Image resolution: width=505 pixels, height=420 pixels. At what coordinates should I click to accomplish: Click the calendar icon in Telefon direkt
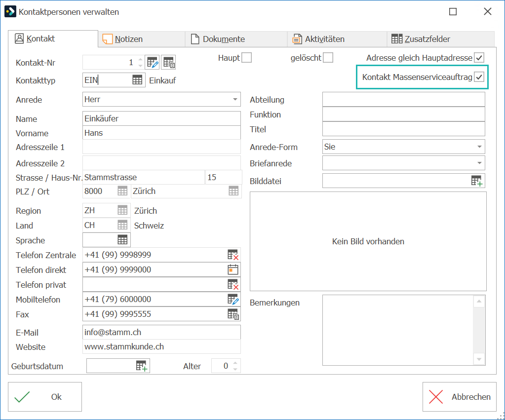233,269
